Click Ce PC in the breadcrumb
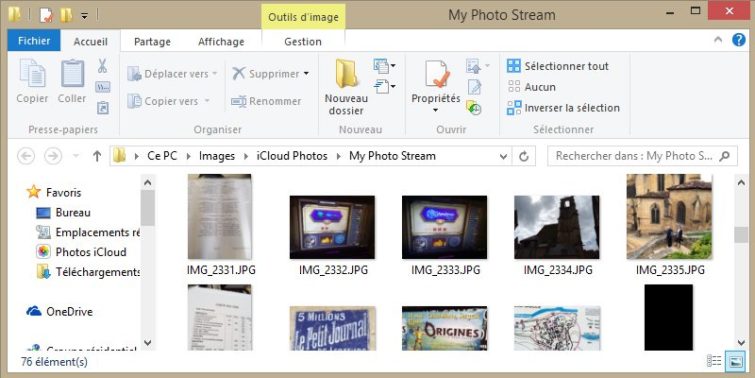The width and height of the screenshot is (755, 378). (162, 156)
